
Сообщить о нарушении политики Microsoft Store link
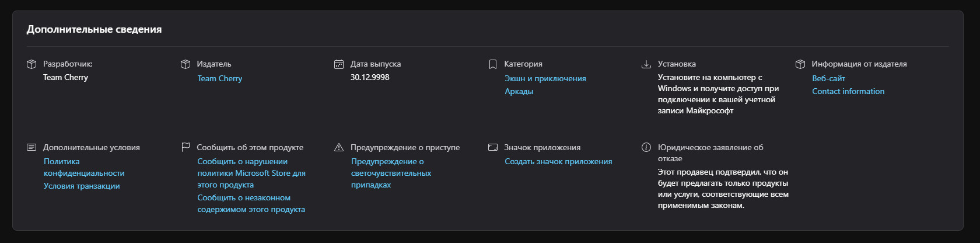[251, 173]
